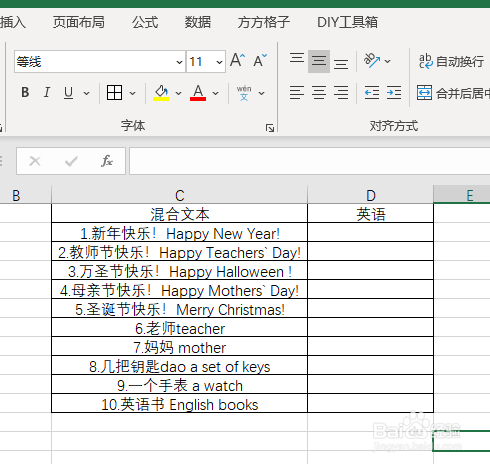The height and width of the screenshot is (464, 490).
Task: Open font name 等线 dropdown
Action: (179, 62)
